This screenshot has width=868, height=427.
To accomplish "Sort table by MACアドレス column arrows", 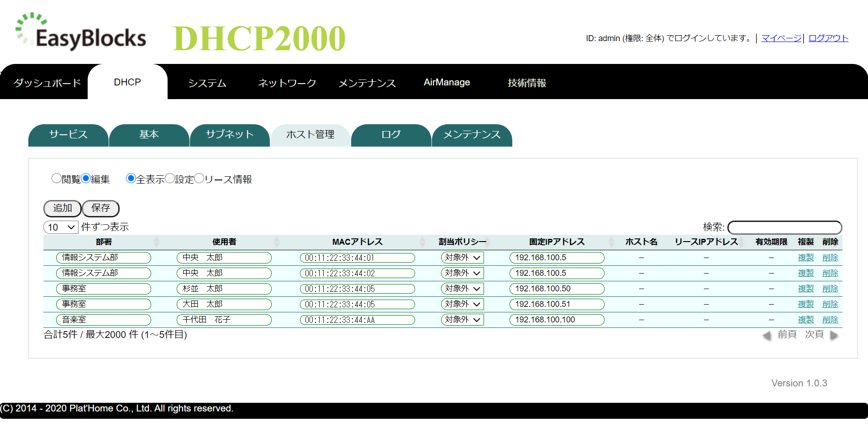I will coord(422,242).
